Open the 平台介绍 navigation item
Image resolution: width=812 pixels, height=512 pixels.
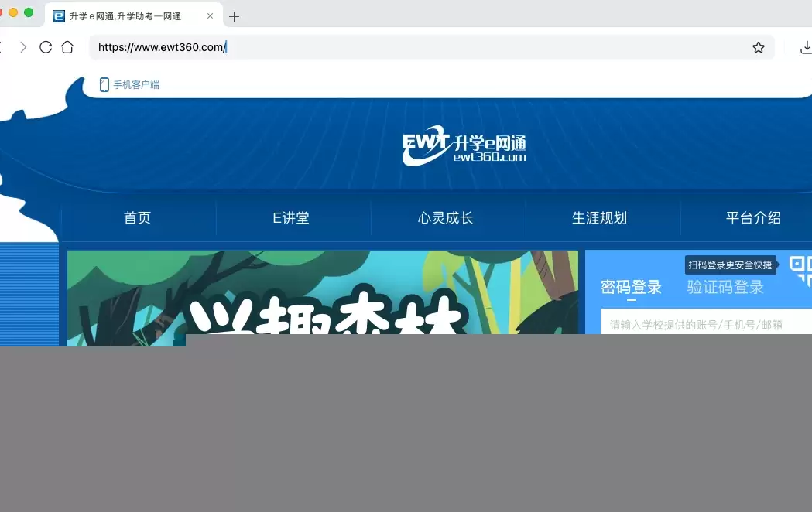(x=753, y=218)
